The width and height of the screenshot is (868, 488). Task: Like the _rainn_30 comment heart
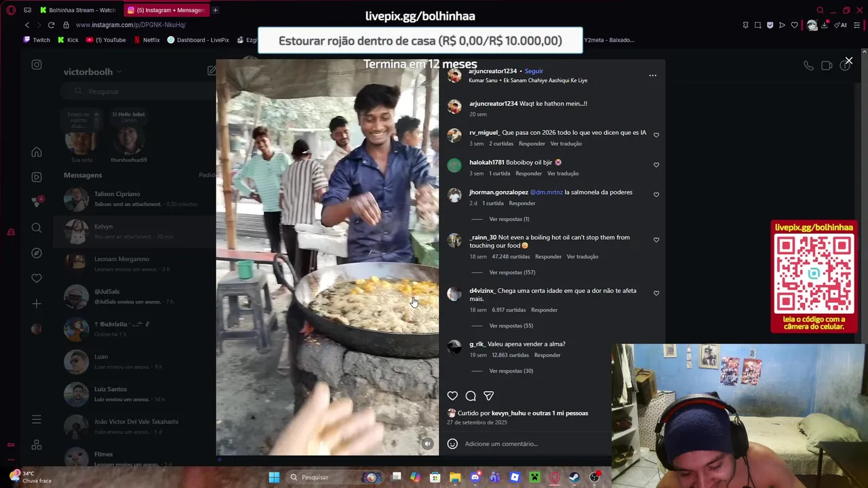[x=656, y=240]
